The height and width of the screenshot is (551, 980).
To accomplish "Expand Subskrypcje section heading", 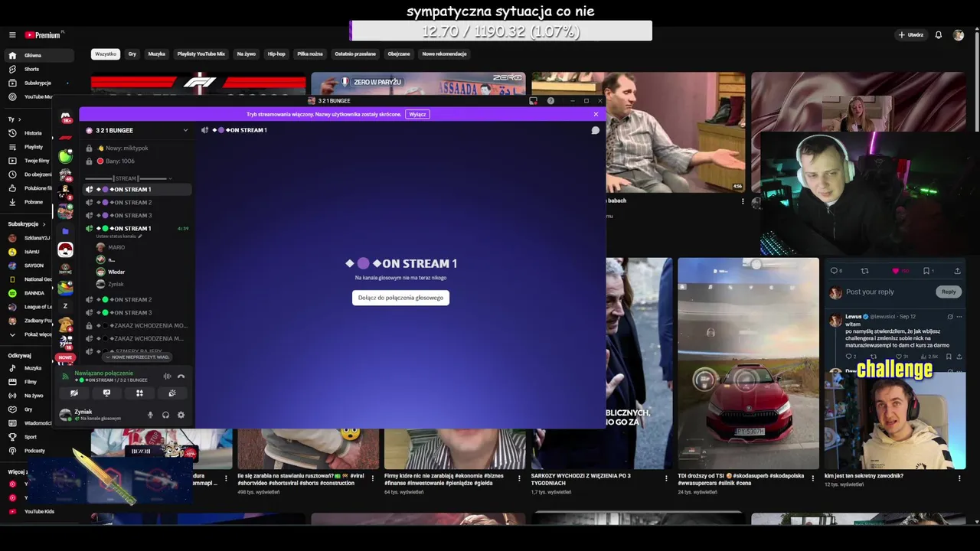I will click(x=25, y=224).
